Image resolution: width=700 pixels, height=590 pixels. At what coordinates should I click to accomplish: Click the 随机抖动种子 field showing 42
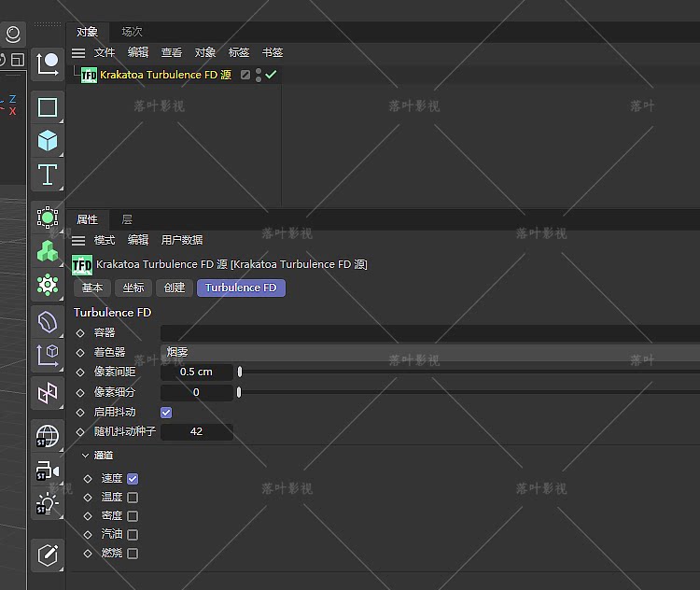196,431
